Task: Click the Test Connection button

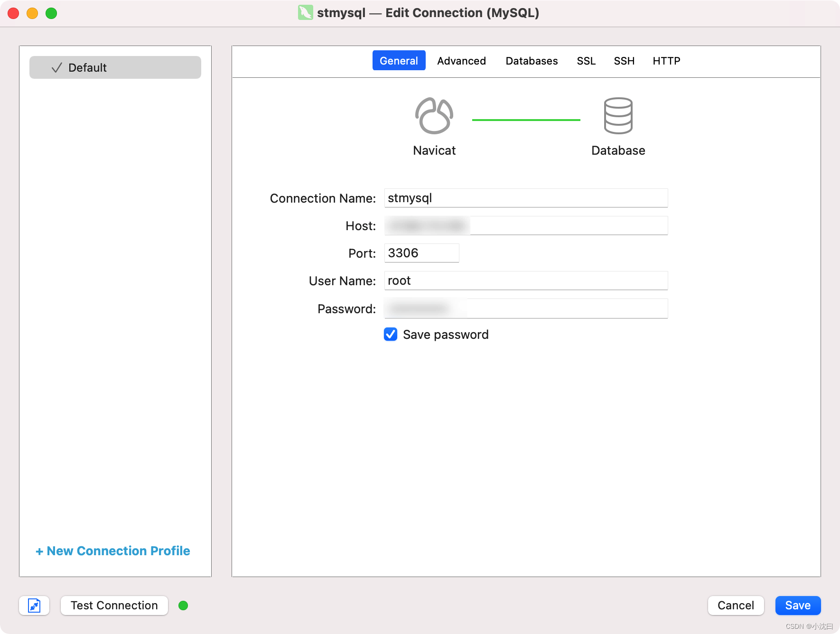Action: [114, 606]
